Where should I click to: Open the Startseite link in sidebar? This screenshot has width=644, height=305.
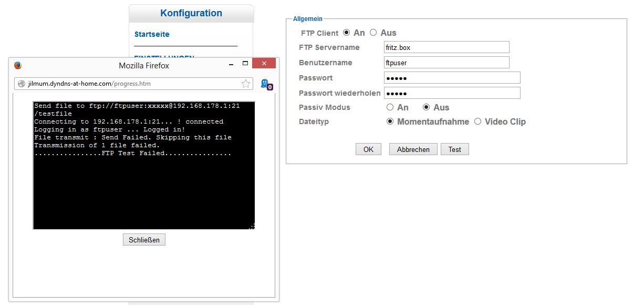152,34
